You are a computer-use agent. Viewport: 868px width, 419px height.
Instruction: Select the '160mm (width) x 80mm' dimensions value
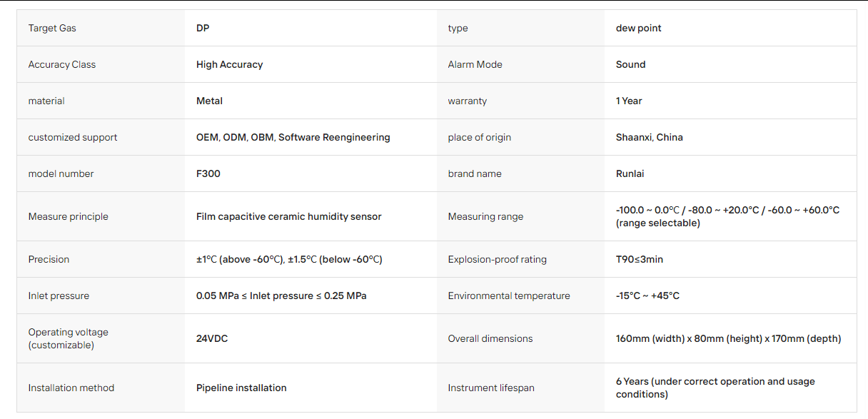point(729,338)
